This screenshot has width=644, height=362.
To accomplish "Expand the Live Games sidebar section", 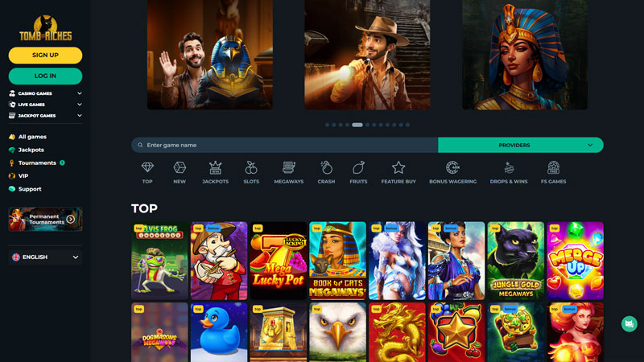I will tap(45, 105).
